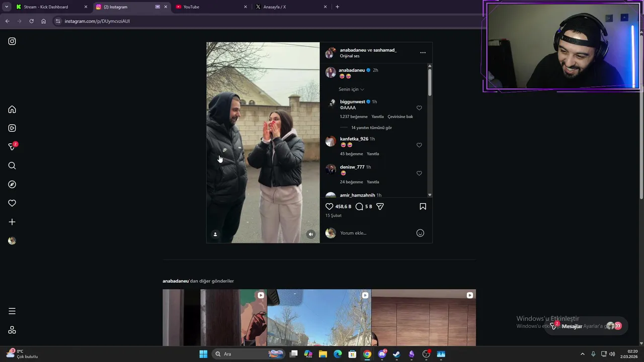
Task: Open the anabadaneu profile link in the post header
Action: [x=353, y=50]
